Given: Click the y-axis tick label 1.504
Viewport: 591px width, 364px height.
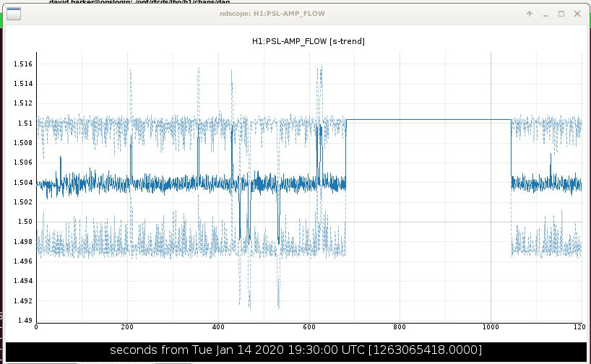Looking at the screenshot, I should point(23,183).
